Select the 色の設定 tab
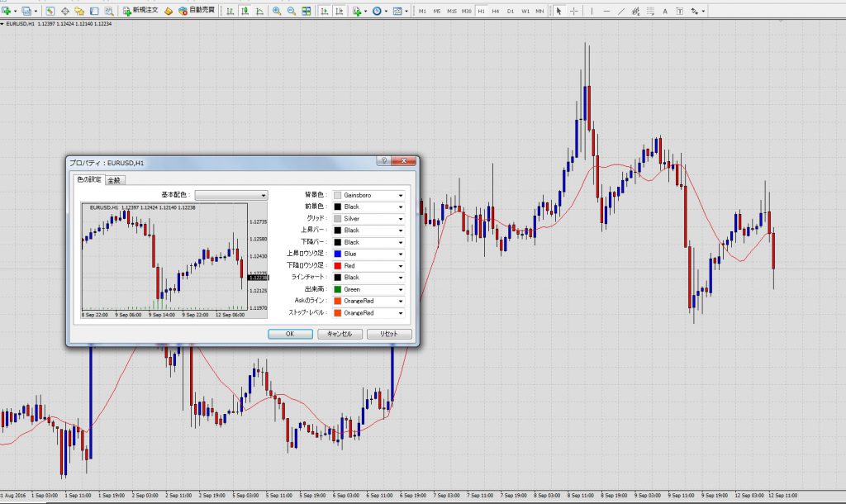This screenshot has width=846, height=504. [88, 179]
